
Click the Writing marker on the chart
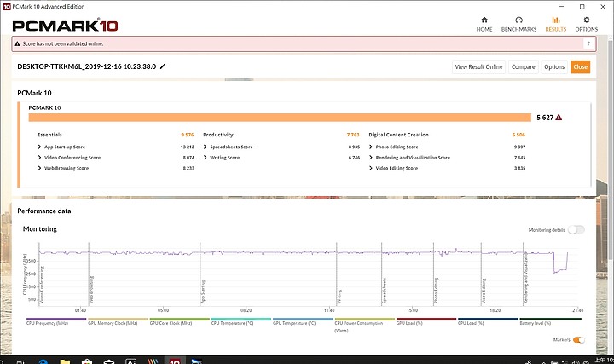pyautogui.click(x=339, y=297)
